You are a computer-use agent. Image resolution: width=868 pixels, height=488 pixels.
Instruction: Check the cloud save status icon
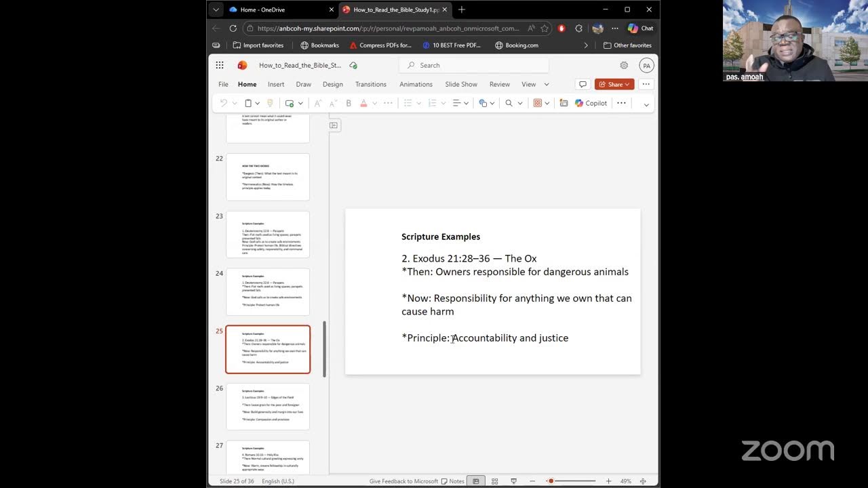pos(353,65)
